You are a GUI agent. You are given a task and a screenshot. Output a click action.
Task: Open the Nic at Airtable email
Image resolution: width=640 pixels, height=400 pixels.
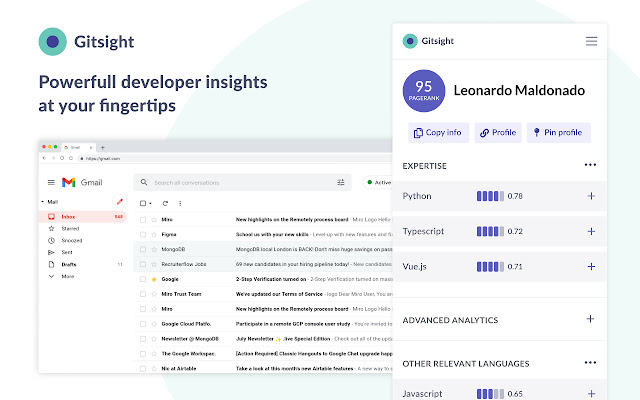[263, 369]
